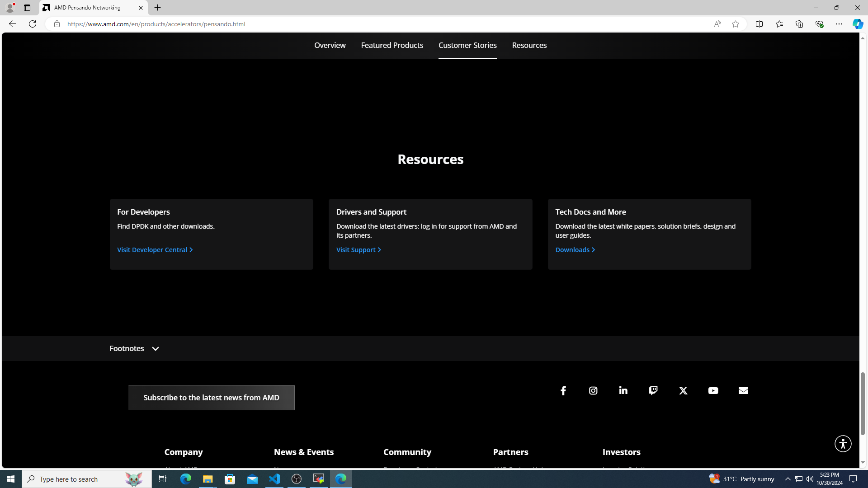This screenshot has height=488, width=868.
Task: Click the Drivers and Support heading
Action: coord(371,212)
